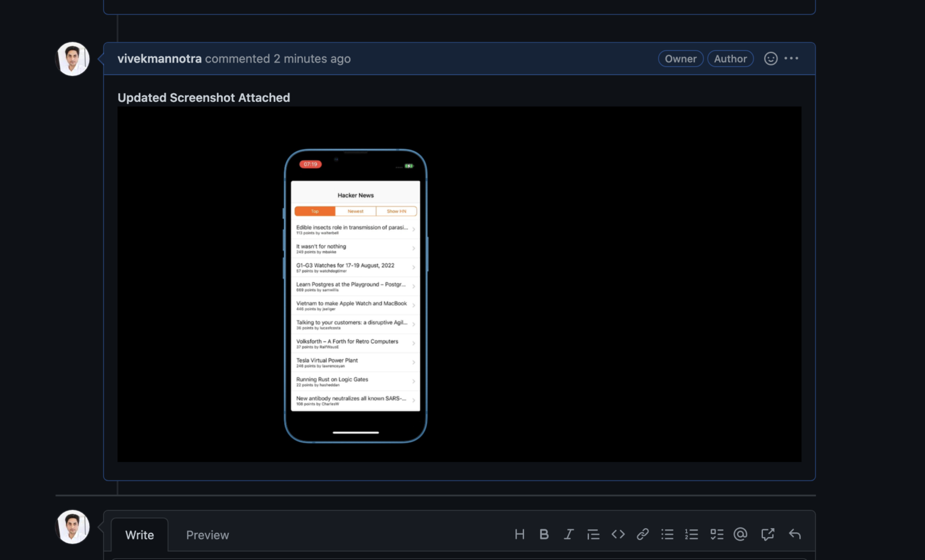Select the saved replies icon
This screenshot has width=925, height=560.
click(x=767, y=534)
